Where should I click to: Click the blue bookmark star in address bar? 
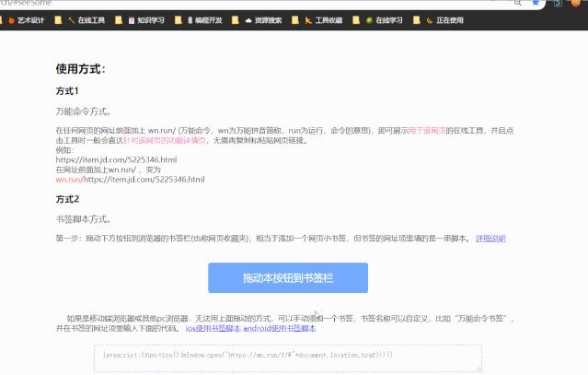point(536,3)
